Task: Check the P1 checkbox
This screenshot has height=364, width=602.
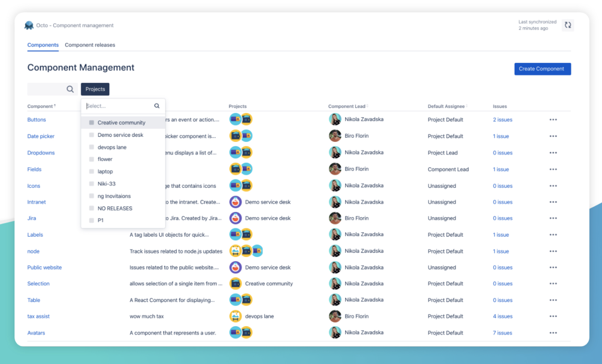Action: click(x=91, y=220)
